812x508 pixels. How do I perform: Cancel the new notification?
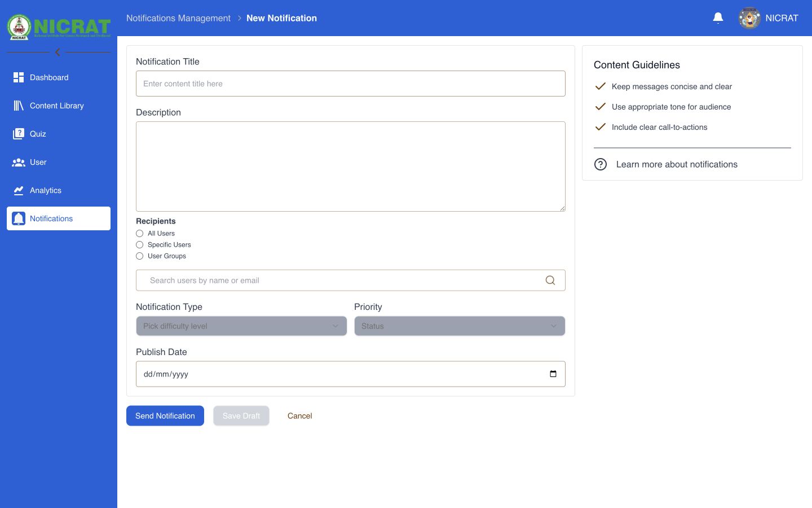[x=300, y=416]
